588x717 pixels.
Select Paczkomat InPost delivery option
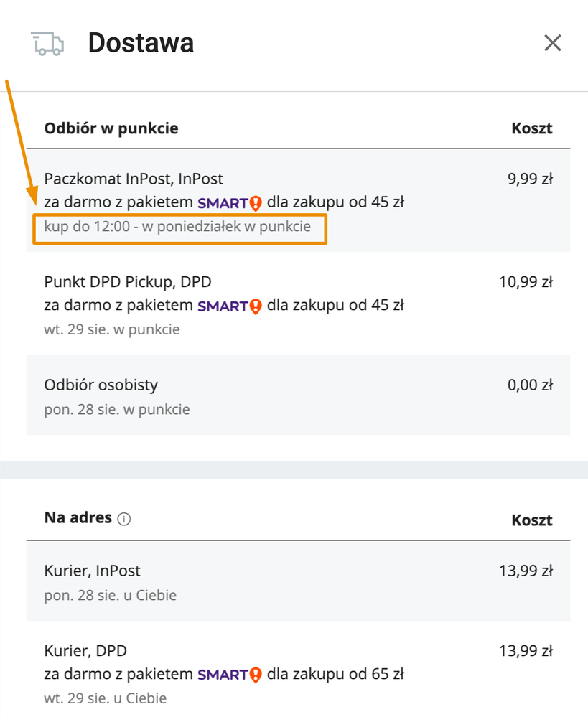point(299,200)
